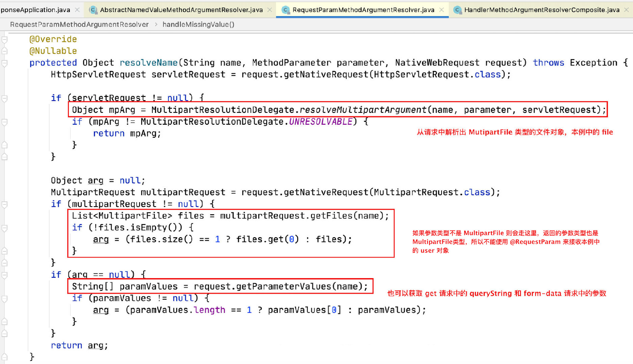Screen dimensions: 633x364
Task: Collapse the 'if (multipartRequest != null)' fold marker
Action: point(5,204)
